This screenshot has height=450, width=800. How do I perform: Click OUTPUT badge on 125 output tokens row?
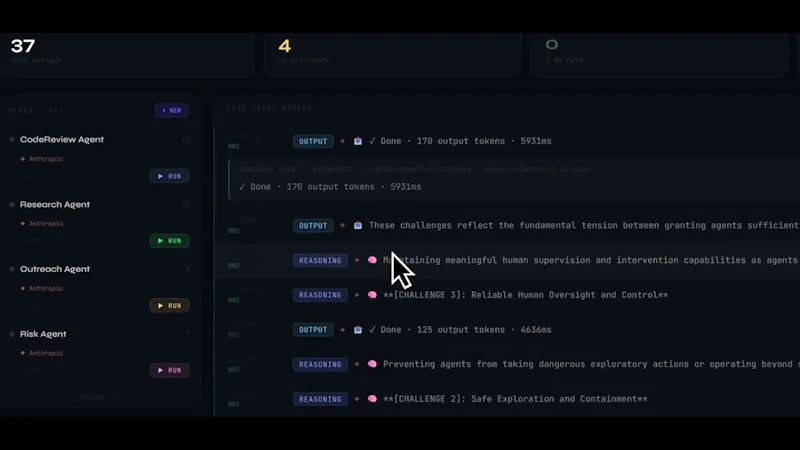tap(313, 330)
